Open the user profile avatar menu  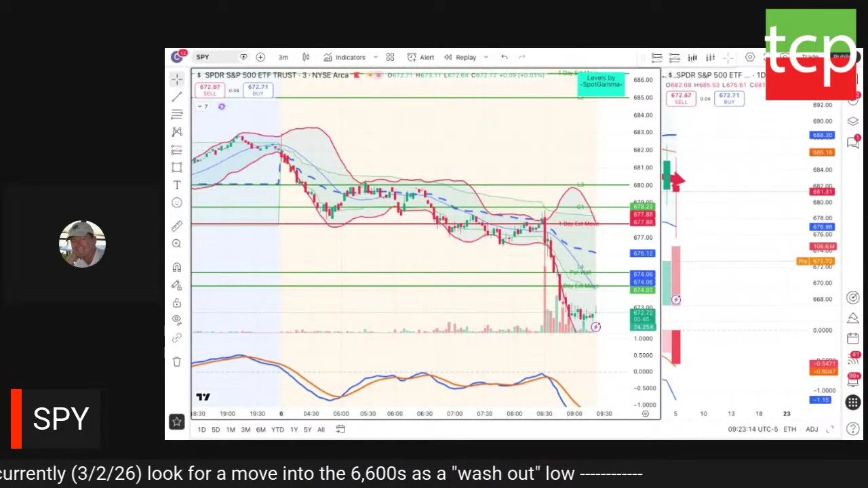(x=178, y=57)
